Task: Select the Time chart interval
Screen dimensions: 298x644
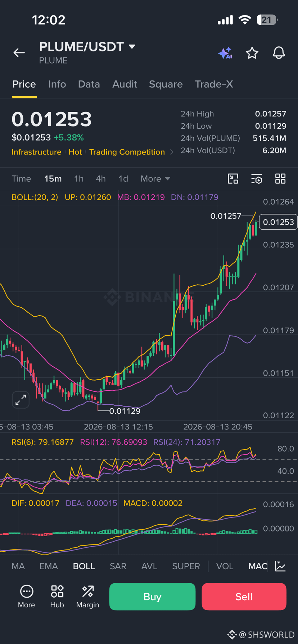Action: click(x=21, y=179)
